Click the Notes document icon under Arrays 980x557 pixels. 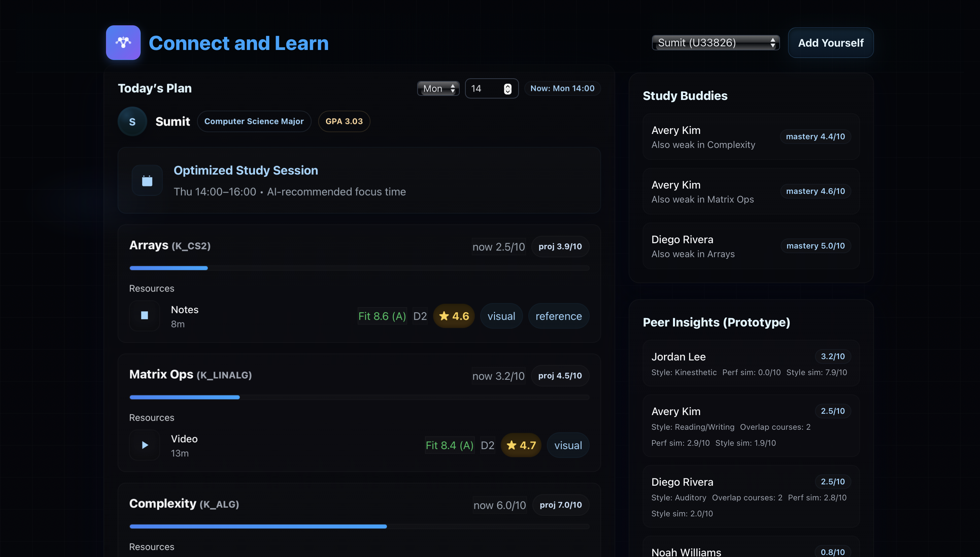pyautogui.click(x=144, y=315)
